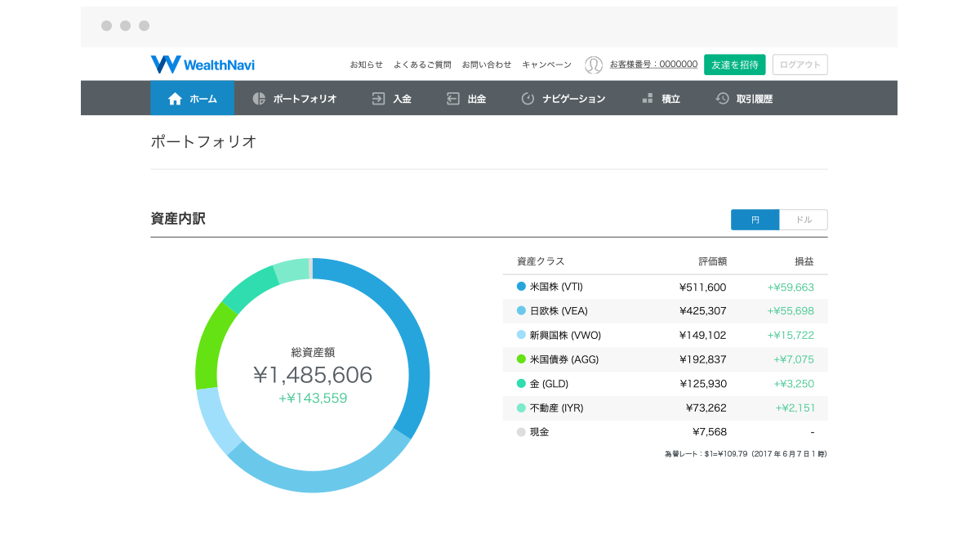
Task: Click the +¥55,698 profit value
Action: 791,310
